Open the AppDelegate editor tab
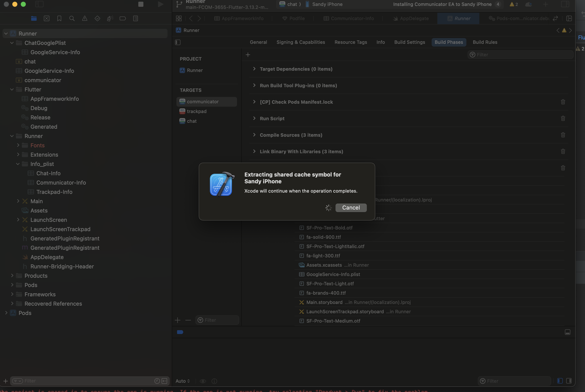Viewport: 585px width, 392px height. point(411,18)
